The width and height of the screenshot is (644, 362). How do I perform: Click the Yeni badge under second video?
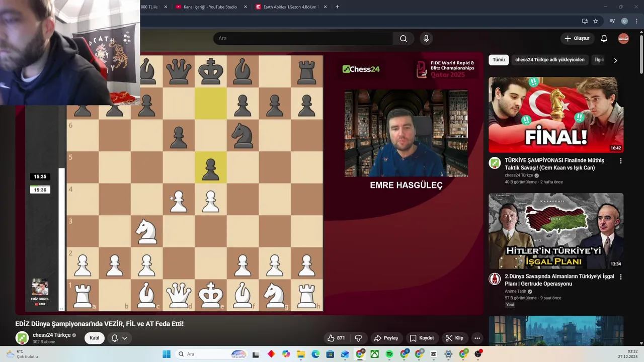click(510, 305)
